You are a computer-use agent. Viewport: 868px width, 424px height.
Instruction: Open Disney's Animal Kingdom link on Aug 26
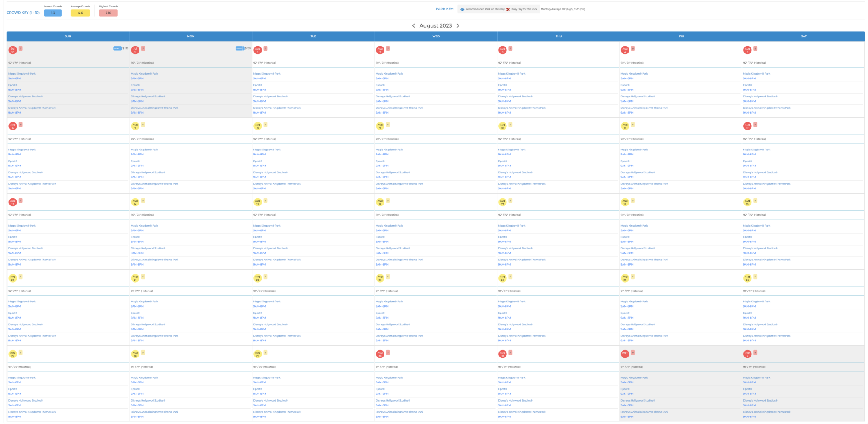(x=766, y=336)
